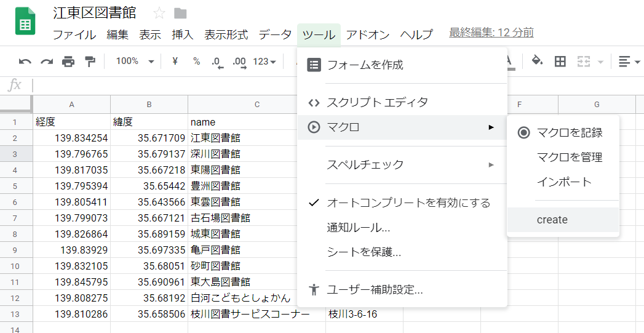Select column C header
Screen dimensions: 644x333
click(256, 105)
